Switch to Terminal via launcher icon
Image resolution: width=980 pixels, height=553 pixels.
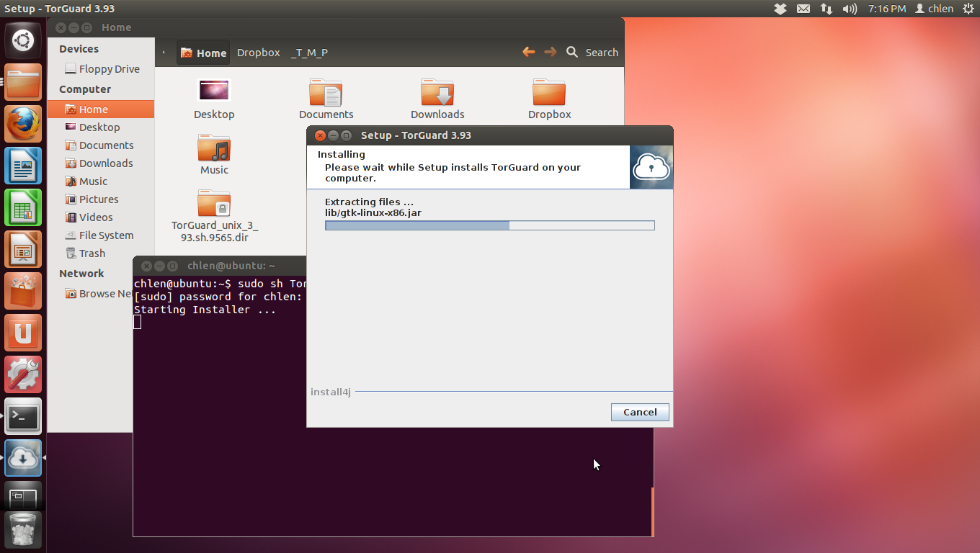[23, 416]
